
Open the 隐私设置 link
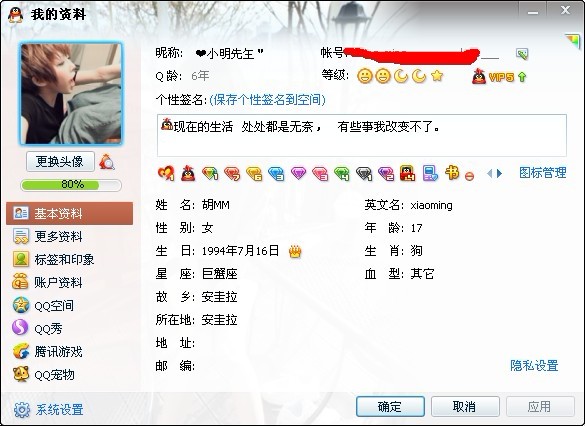(x=534, y=366)
